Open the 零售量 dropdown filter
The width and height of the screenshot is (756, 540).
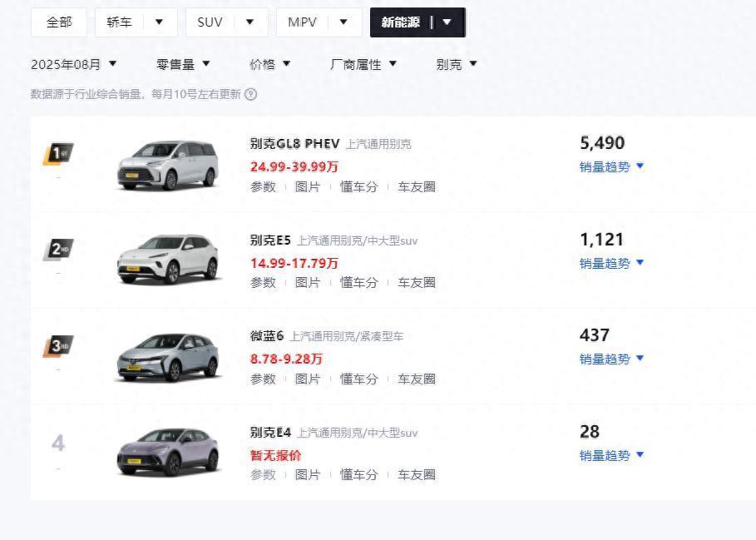[x=183, y=64]
